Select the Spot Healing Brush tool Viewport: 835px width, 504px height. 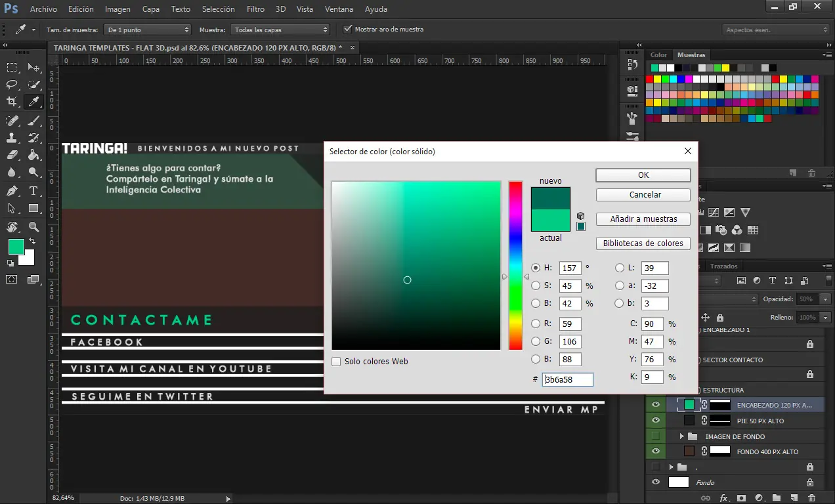pyautogui.click(x=12, y=121)
